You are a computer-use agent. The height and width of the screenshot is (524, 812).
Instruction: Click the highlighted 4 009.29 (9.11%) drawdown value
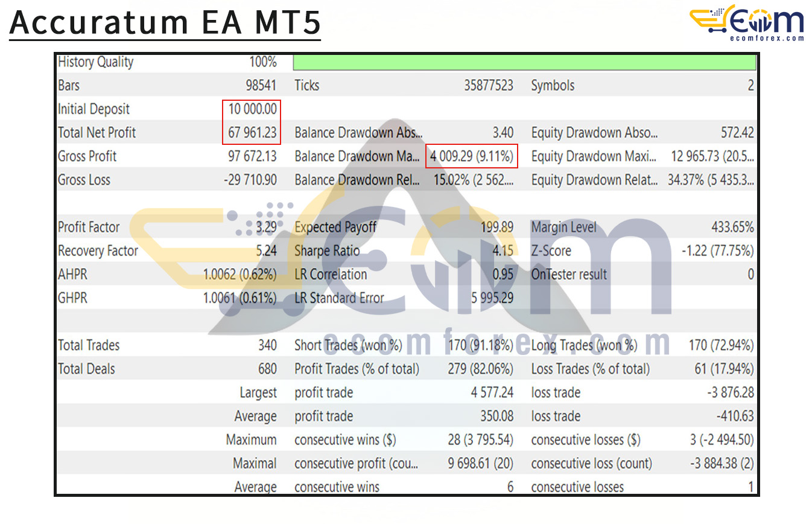click(472, 156)
